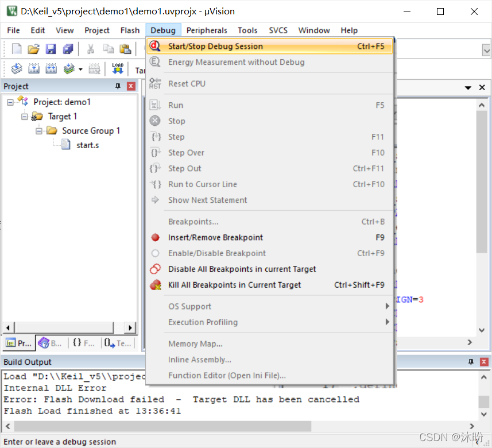Pin the Build Output panel
The width and height of the screenshot is (492, 448).
click(471, 362)
